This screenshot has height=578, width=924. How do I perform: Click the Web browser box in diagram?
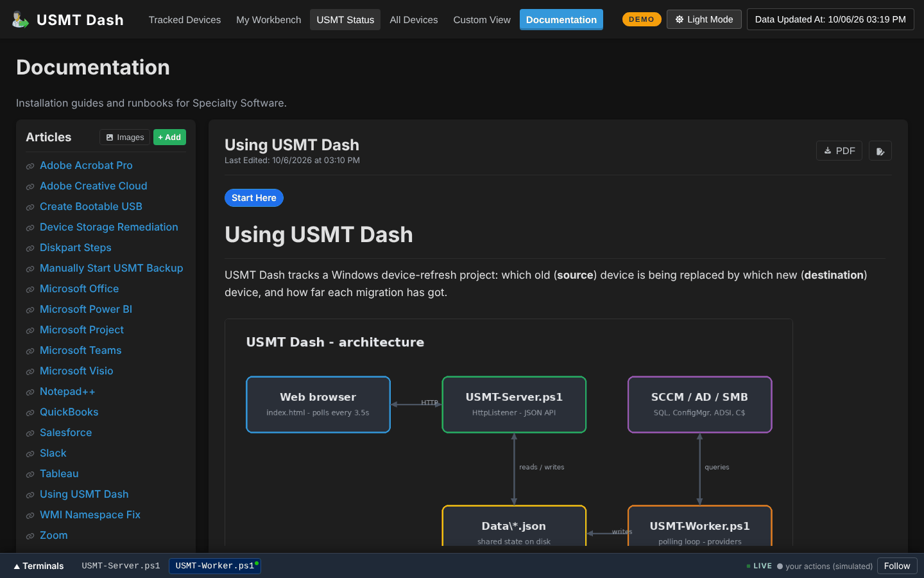[x=318, y=405]
